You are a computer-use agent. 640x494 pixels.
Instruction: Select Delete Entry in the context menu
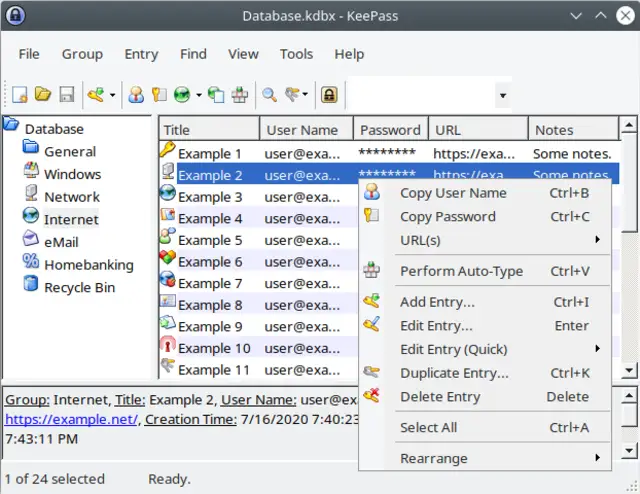[440, 396]
